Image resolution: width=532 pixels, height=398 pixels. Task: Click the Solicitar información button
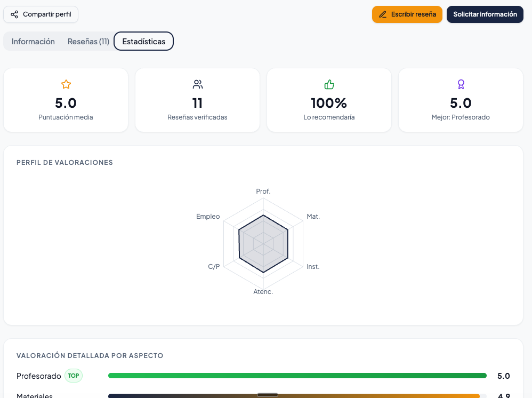pos(485,14)
